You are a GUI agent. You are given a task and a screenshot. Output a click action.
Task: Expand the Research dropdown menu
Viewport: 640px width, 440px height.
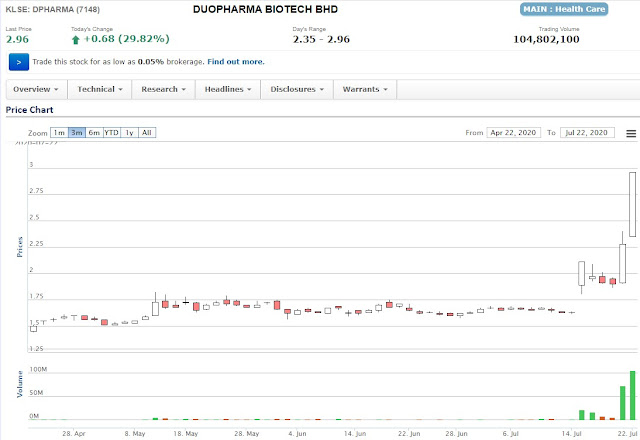pos(163,89)
